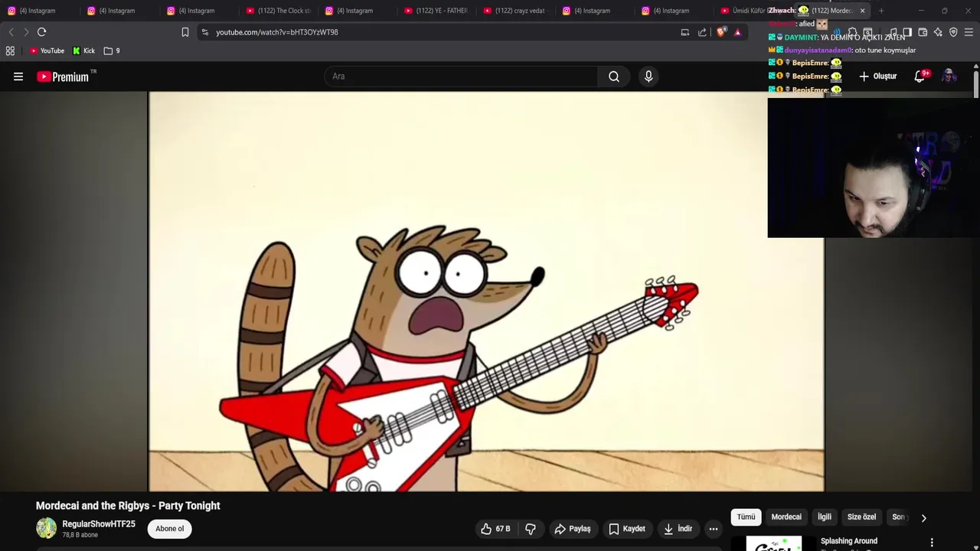980x551 pixels.
Task: Switch to the 'crayz vedat' tab
Action: (515, 11)
